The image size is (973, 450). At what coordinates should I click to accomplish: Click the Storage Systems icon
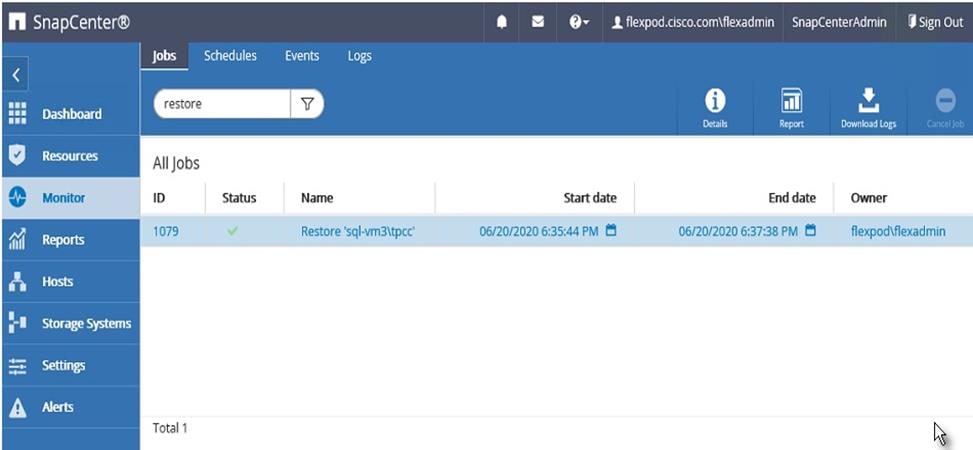coord(17,323)
